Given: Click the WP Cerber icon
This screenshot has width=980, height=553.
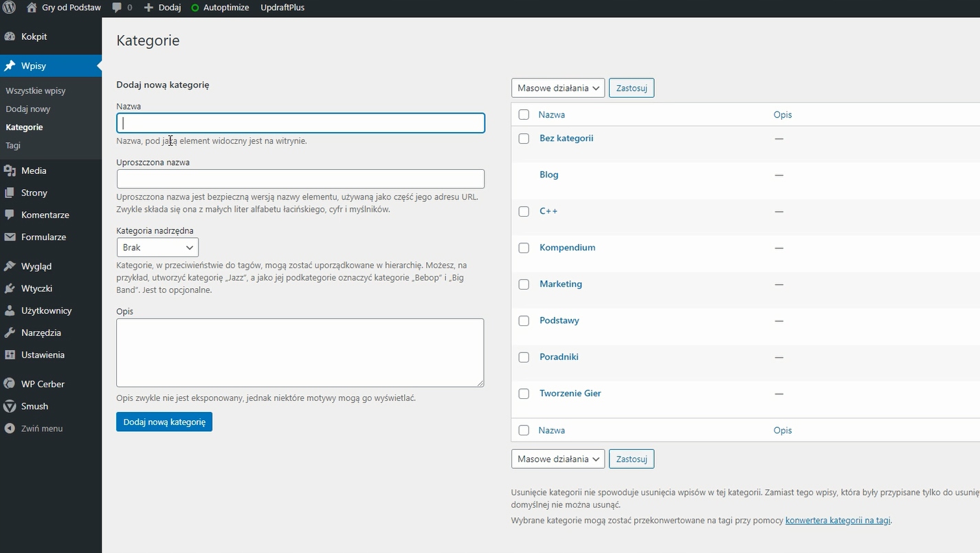Looking at the screenshot, I should pos(10,384).
